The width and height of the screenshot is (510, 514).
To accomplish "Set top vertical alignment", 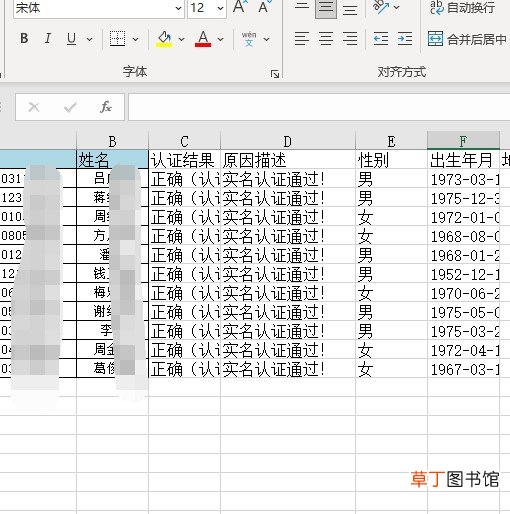I will pos(302,7).
